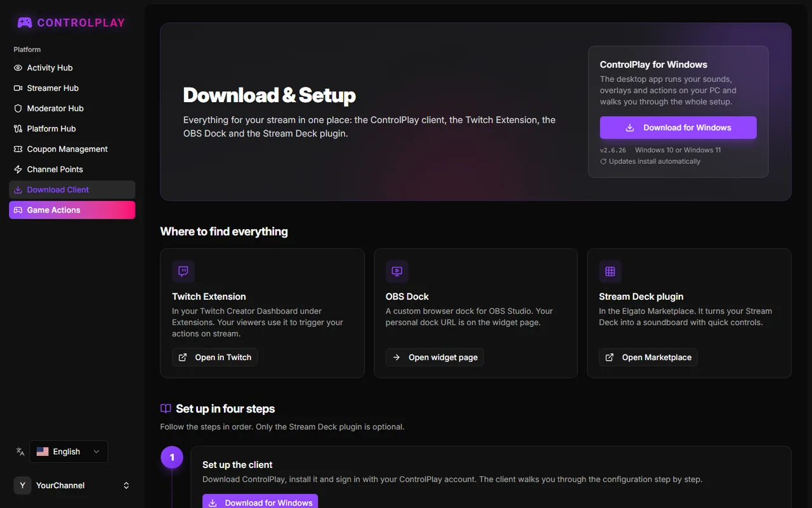
Task: Open the Game Actions menu item
Action: coord(72,210)
